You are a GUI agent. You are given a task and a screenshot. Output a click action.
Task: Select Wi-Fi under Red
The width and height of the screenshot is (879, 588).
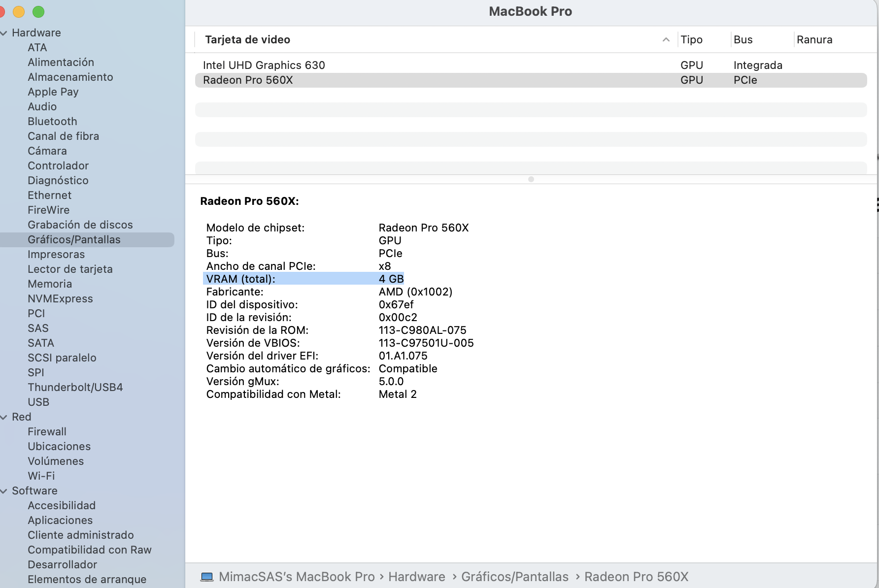point(41,476)
